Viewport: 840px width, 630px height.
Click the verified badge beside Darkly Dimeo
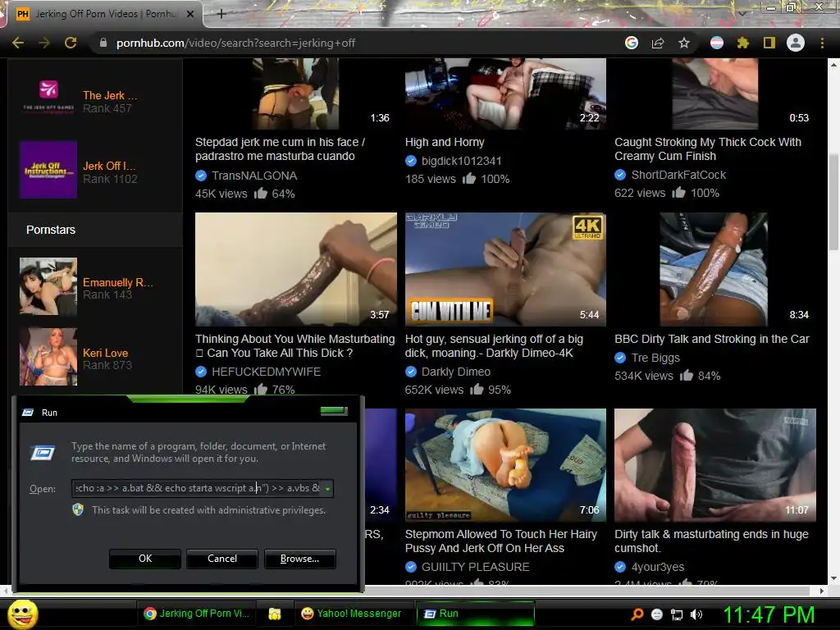[x=410, y=372]
